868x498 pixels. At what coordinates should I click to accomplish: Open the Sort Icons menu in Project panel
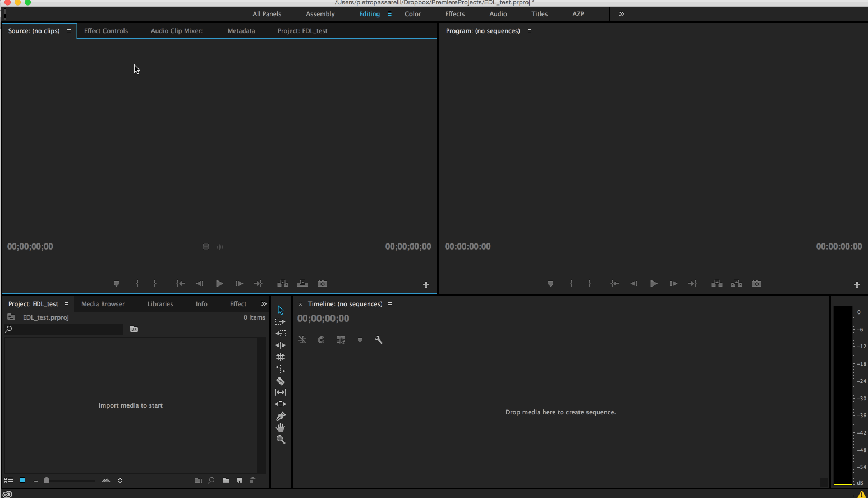[120, 481]
